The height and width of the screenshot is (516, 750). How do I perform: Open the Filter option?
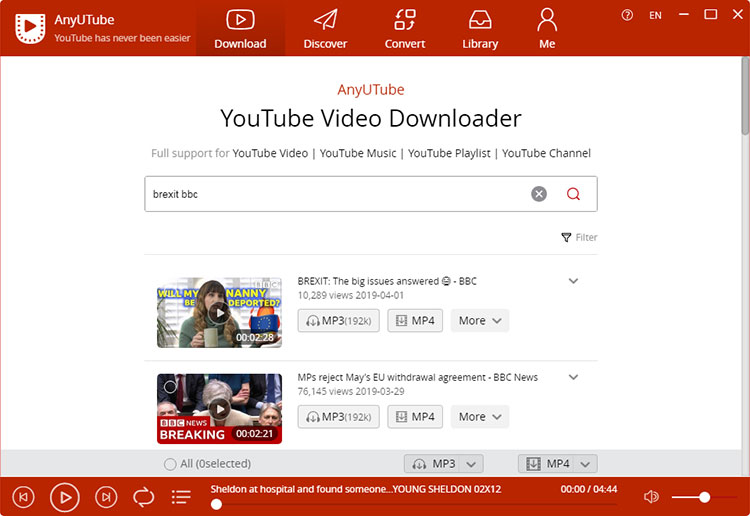coord(579,237)
